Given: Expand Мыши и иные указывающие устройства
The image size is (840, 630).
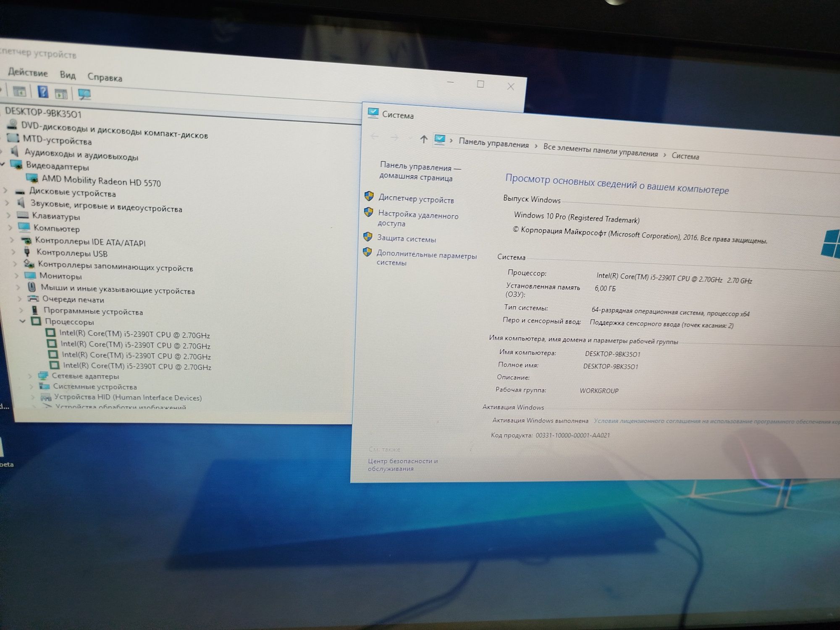Looking at the screenshot, I should coord(18,287).
